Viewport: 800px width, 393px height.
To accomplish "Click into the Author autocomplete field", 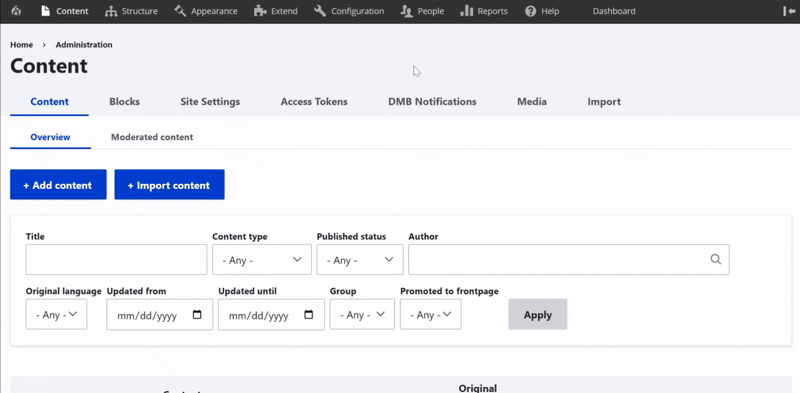I will [x=568, y=260].
